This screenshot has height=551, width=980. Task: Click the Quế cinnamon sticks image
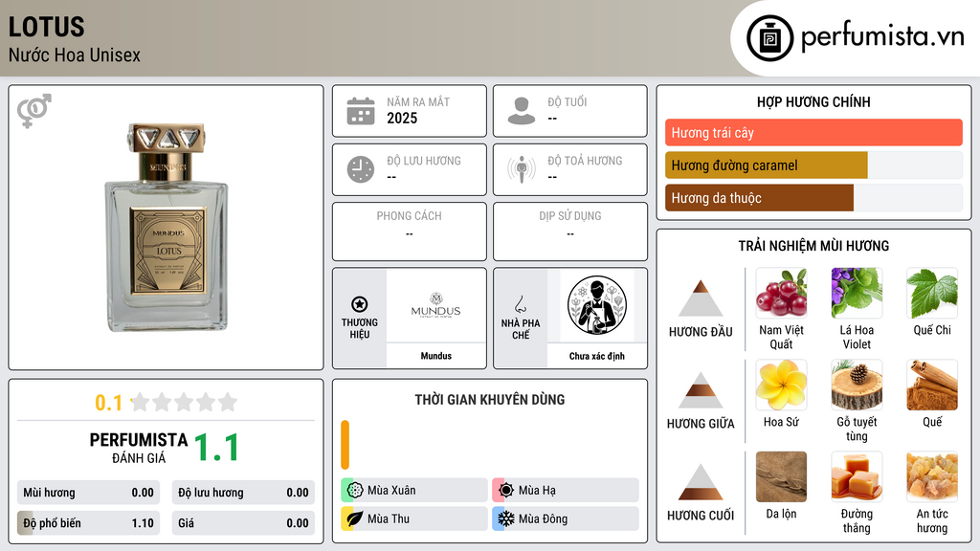(932, 385)
